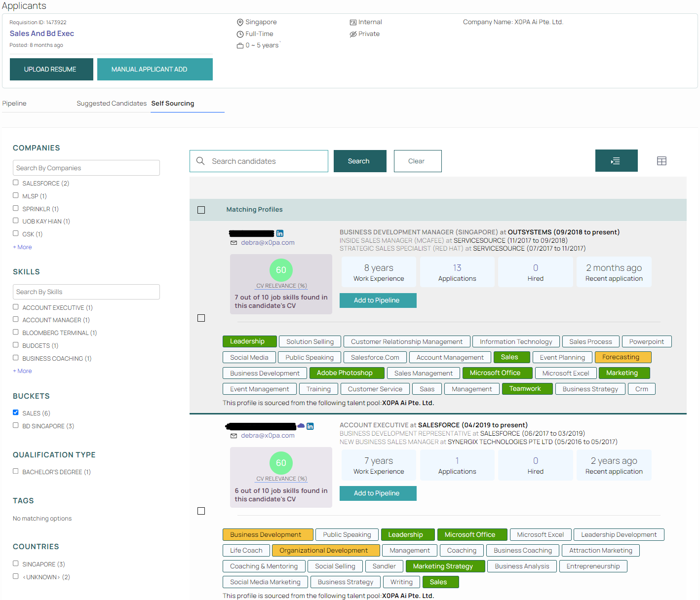Image resolution: width=700 pixels, height=600 pixels.
Task: Click first candidate's debra@x0pa.com email
Action: pos(268,243)
